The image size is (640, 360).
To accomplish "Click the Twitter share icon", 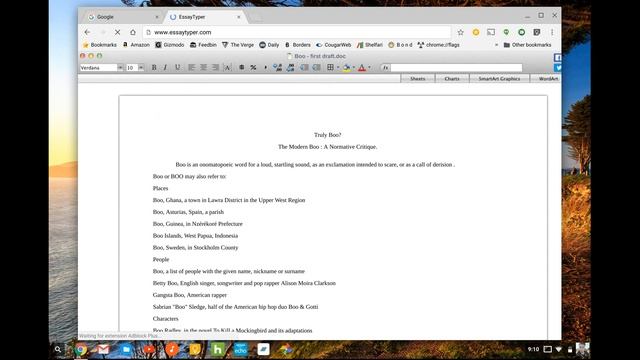I will pos(558,68).
